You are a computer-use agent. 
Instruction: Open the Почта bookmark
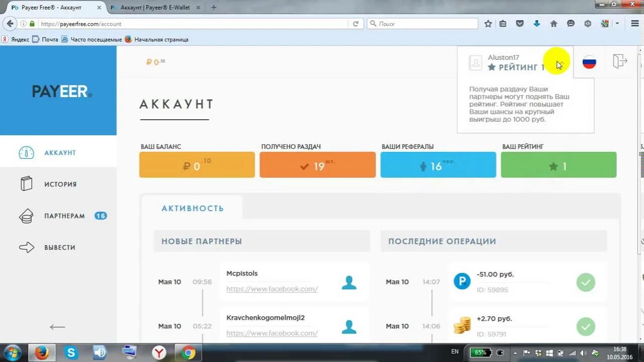45,39
